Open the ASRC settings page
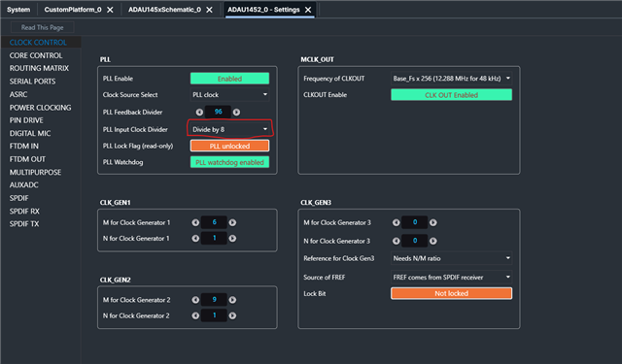The height and width of the screenshot is (364, 622). (18, 94)
